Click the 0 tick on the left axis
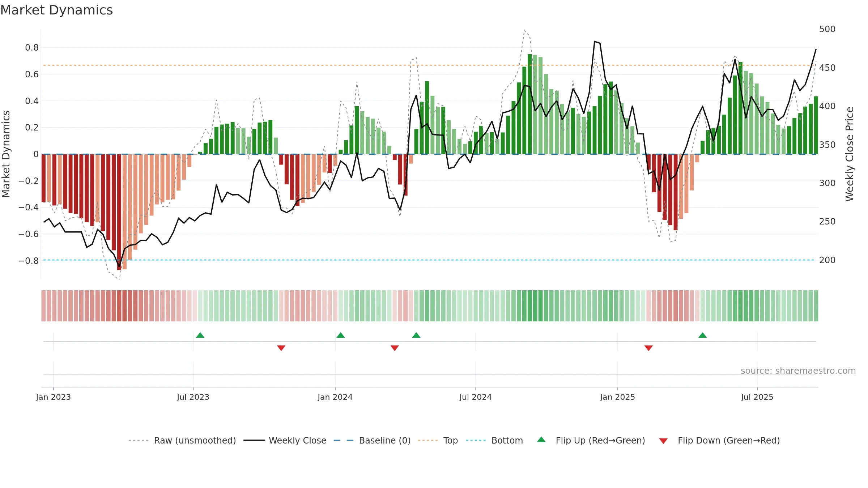868x488 pixels. pos(36,154)
